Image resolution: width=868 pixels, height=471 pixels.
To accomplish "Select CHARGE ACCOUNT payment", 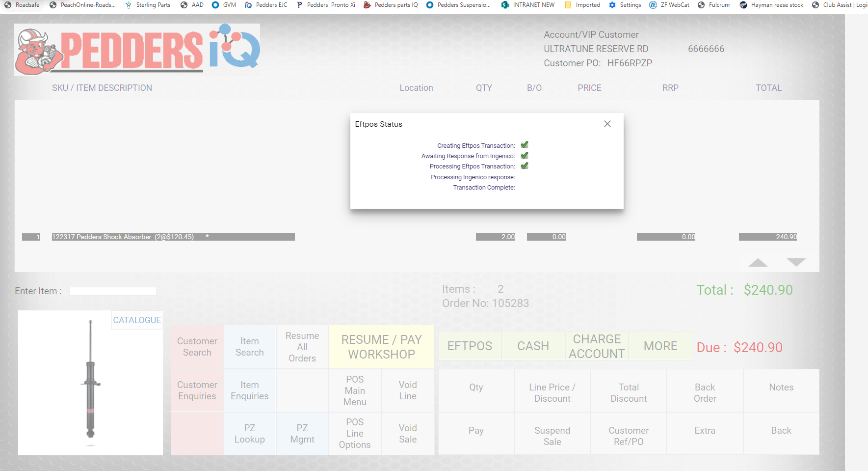I will pos(597,346).
